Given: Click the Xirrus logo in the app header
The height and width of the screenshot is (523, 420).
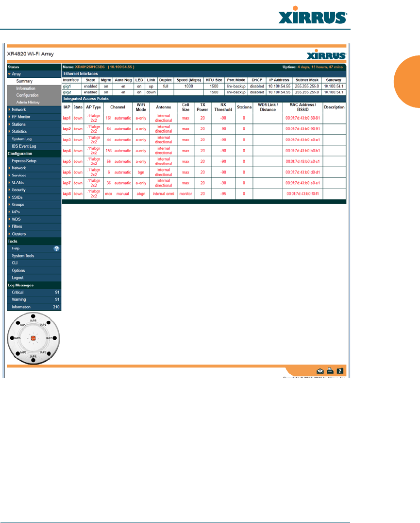Looking at the screenshot, I should (326, 55).
